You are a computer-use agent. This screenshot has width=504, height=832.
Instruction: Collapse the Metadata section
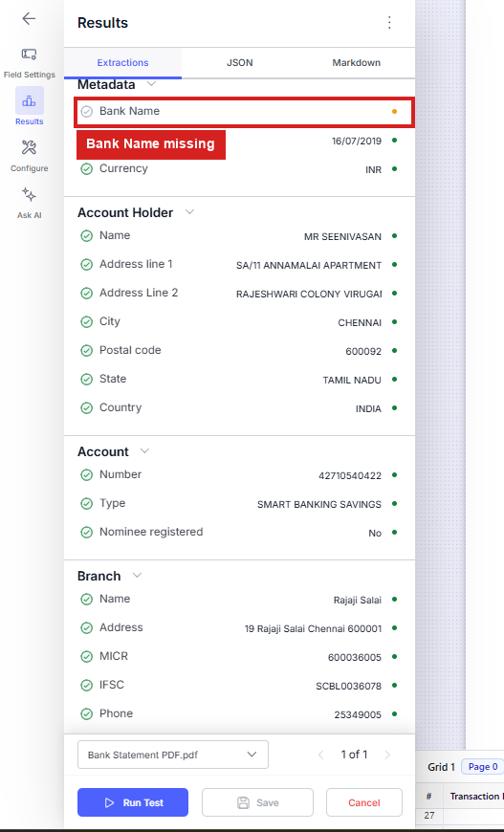[x=151, y=84]
